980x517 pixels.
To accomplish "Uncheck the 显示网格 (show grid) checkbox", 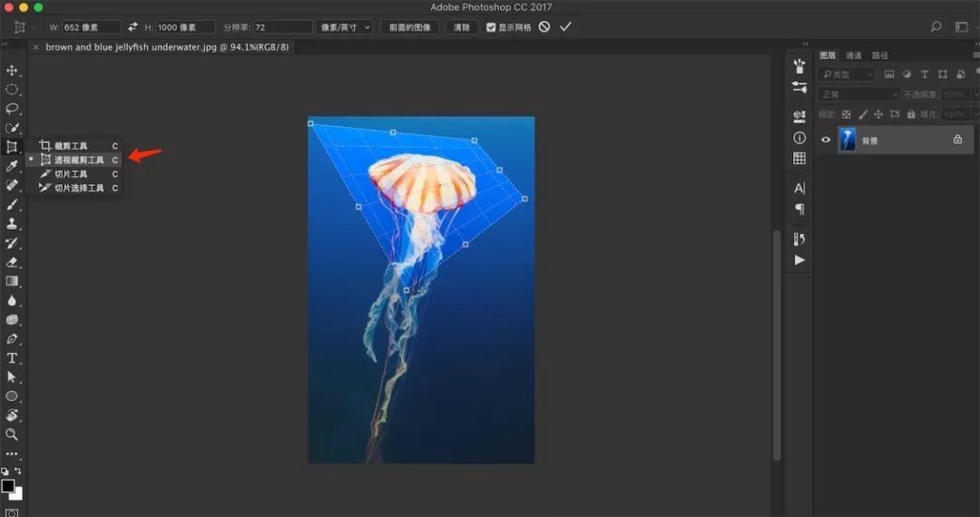I will coord(491,27).
